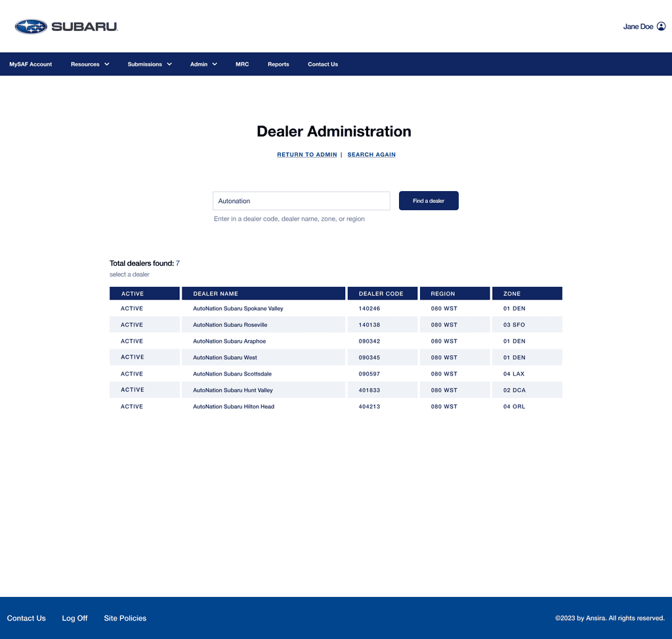Viewport: 672px width, 639px height.
Task: Select AutoNation Subaru Hunt Valley dealer
Action: point(233,390)
